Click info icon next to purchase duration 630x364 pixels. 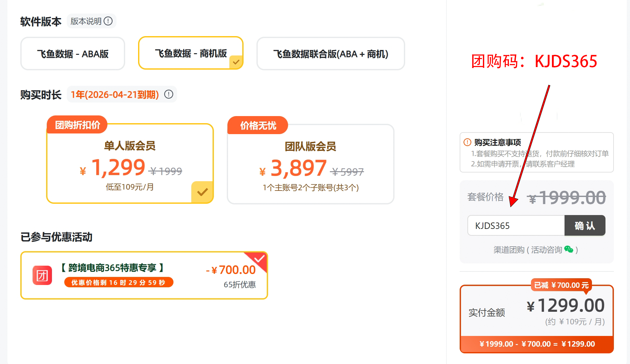[169, 94]
